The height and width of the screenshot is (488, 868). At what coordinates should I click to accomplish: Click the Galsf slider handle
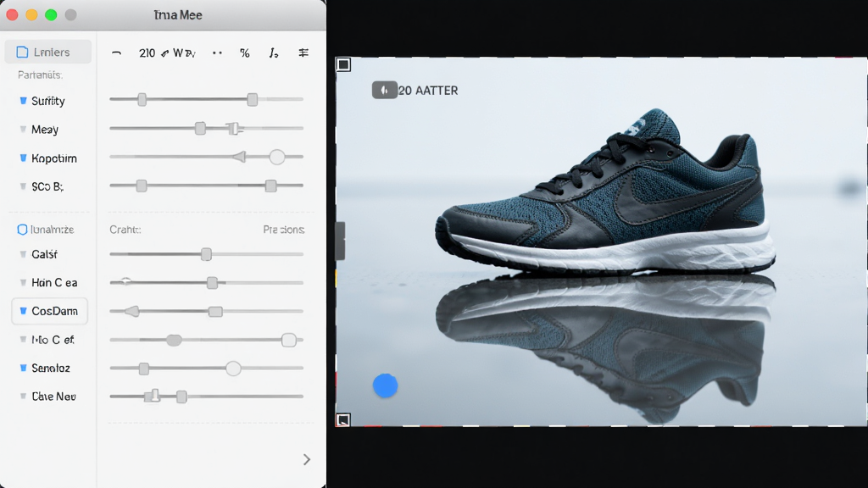tap(207, 254)
